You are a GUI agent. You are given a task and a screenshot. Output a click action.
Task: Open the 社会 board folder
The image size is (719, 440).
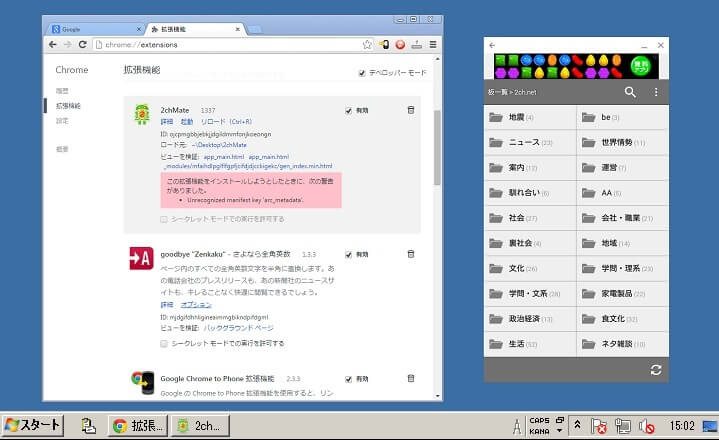530,218
